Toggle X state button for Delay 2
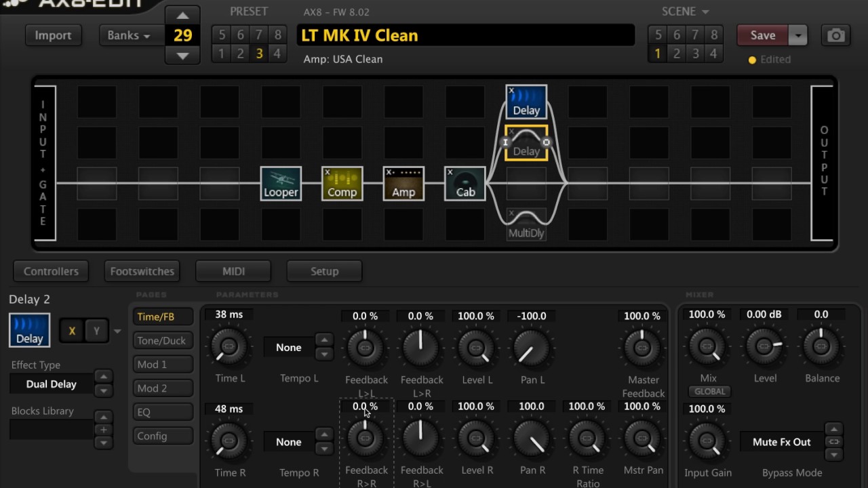 (72, 331)
